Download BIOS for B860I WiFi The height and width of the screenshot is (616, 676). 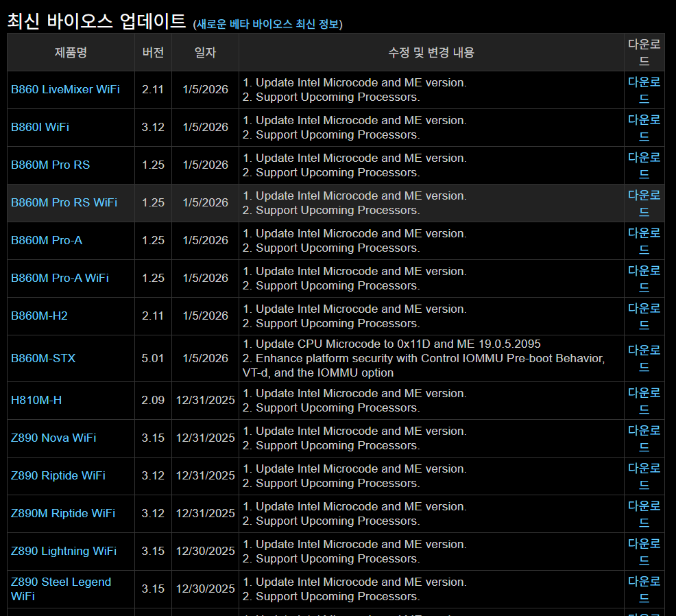(644, 128)
